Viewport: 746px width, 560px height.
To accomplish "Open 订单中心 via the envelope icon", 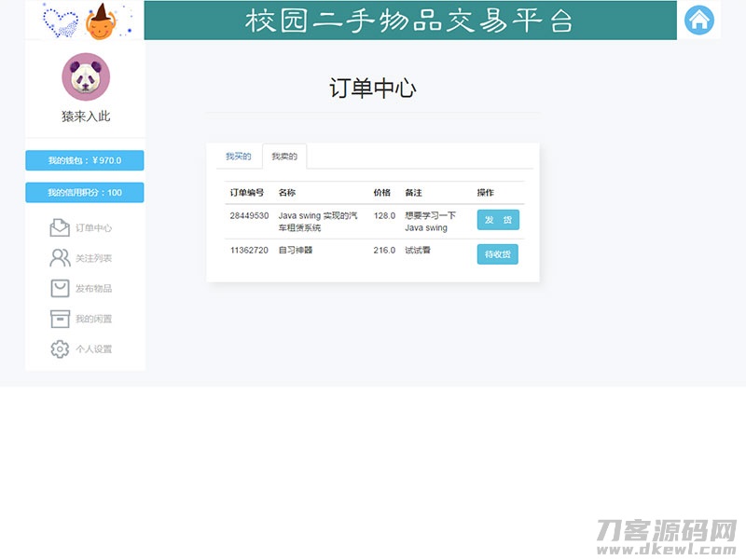I will pyautogui.click(x=59, y=226).
